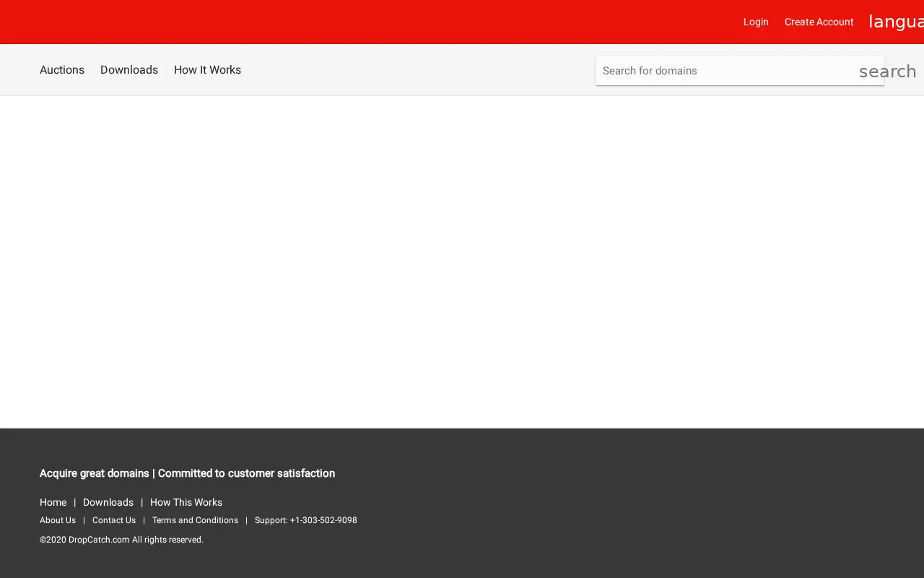Open the Create Account page
The height and width of the screenshot is (578, 924).
(x=819, y=22)
